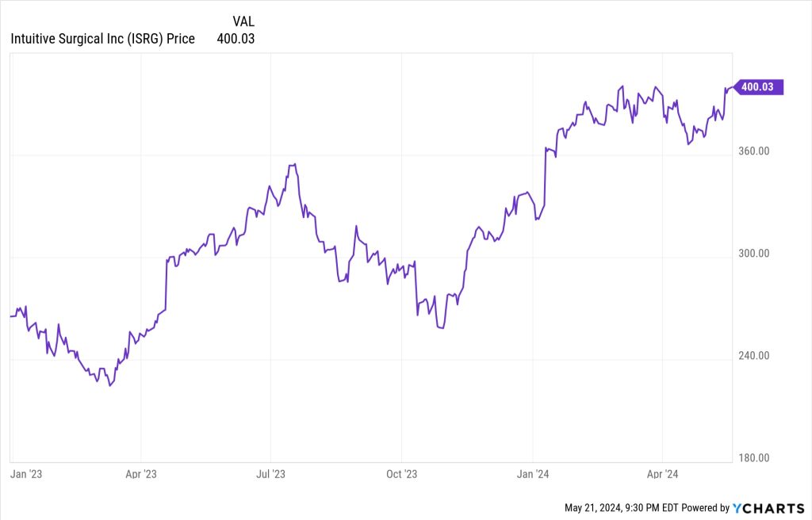The height and width of the screenshot is (520, 812).
Task: Click the price line's late-October 2023 trough
Action: pos(441,328)
